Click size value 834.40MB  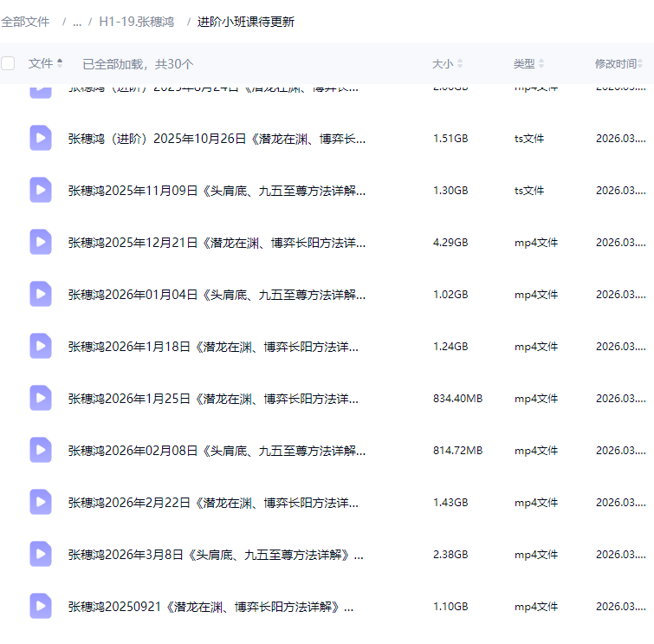tap(457, 399)
